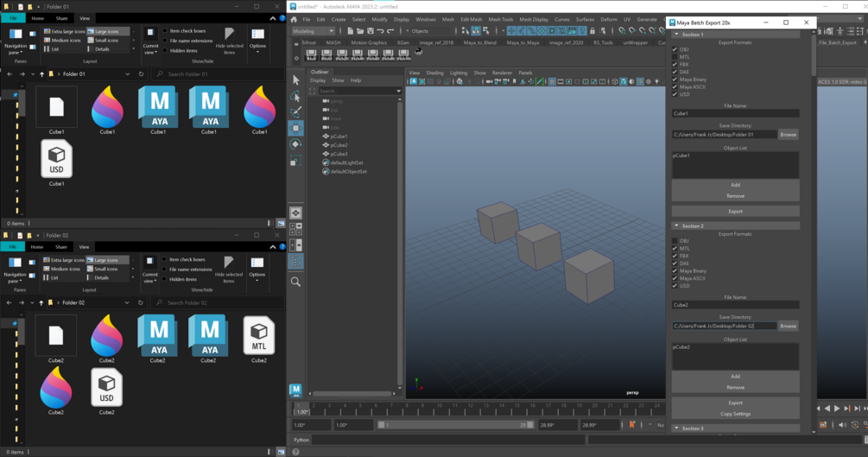Toggle USD checkbox in Section 1
Viewport: 868px width, 457px height.
click(675, 94)
